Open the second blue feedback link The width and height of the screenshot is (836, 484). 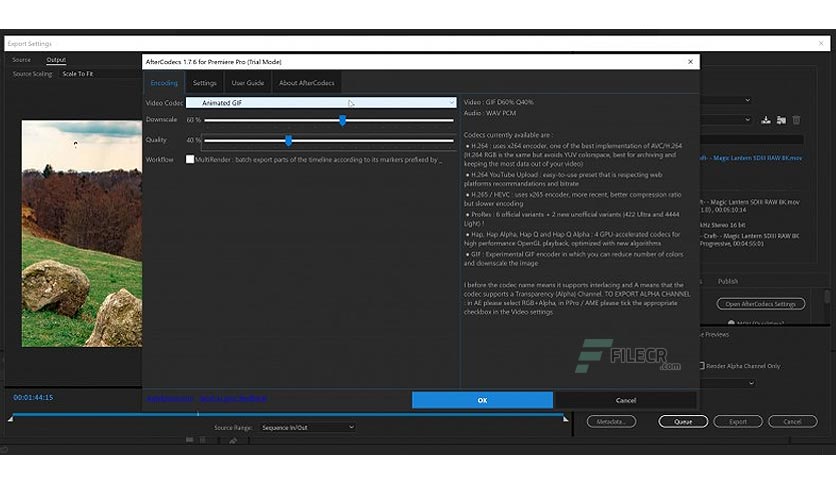pyautogui.click(x=233, y=398)
